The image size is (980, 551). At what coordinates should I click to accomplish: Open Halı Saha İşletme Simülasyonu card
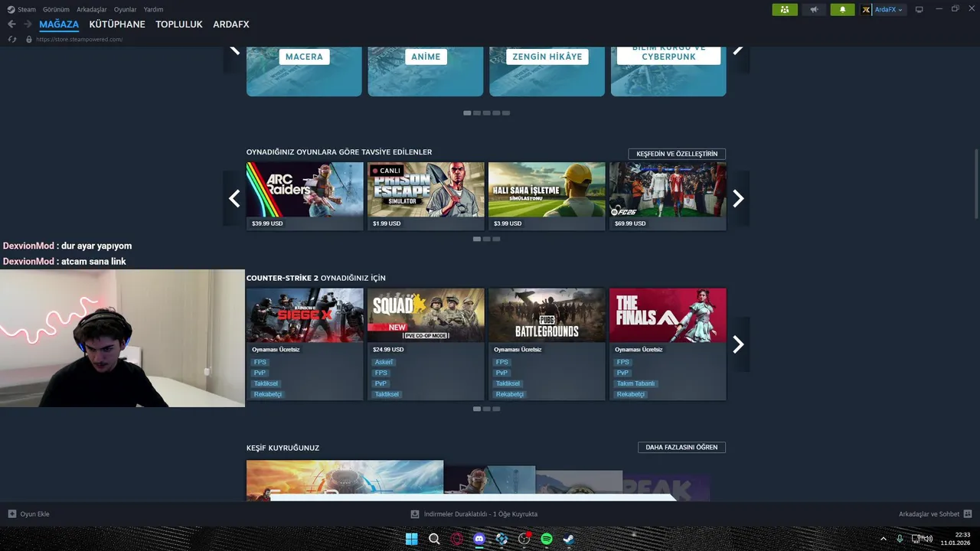pos(547,196)
